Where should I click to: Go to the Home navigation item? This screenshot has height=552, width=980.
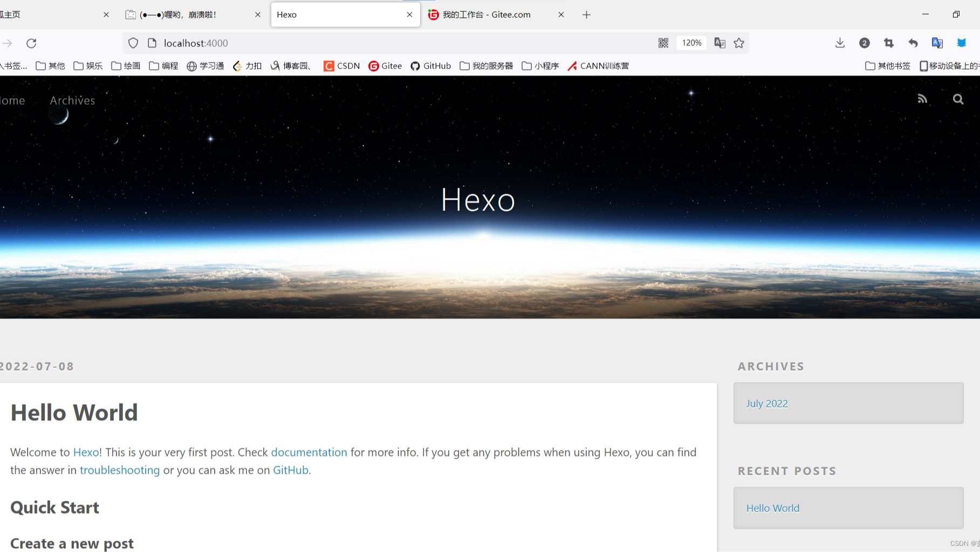(x=12, y=100)
